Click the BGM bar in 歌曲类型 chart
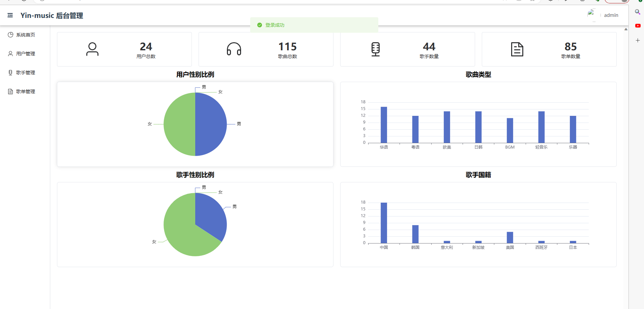 click(510, 130)
